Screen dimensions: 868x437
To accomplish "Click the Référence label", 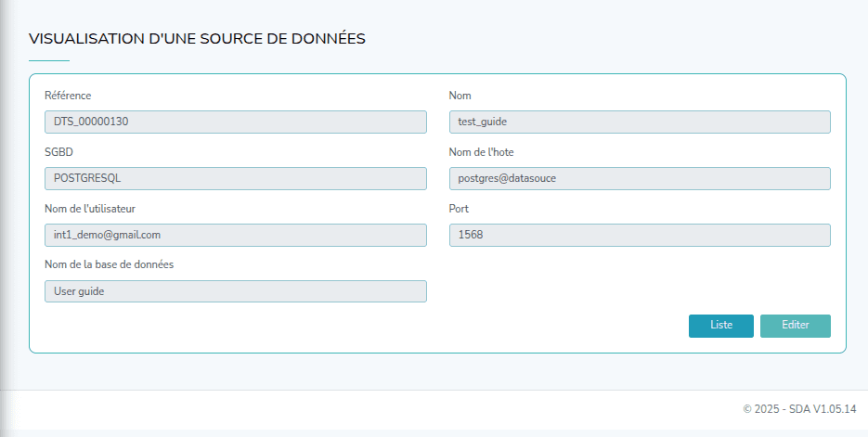I will [68, 96].
